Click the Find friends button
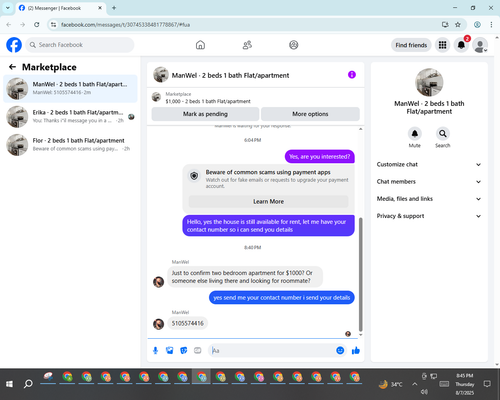The image size is (500, 400). [x=411, y=45]
